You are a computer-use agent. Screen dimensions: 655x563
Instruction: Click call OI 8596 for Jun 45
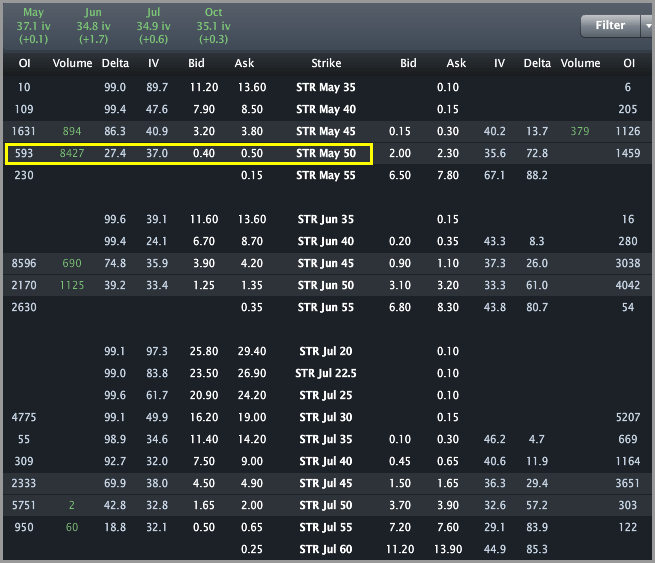(x=24, y=263)
